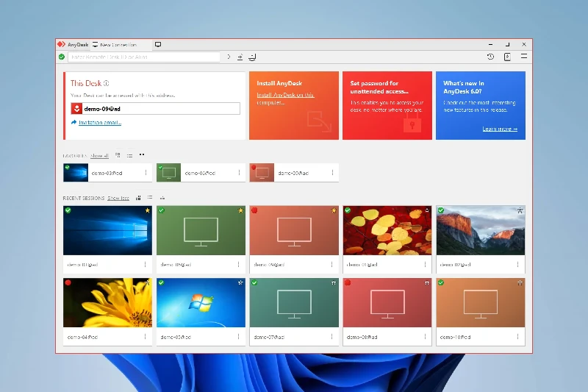The height and width of the screenshot is (392, 588).
Task: Click the file transfer icon near address field
Action: pos(240,57)
